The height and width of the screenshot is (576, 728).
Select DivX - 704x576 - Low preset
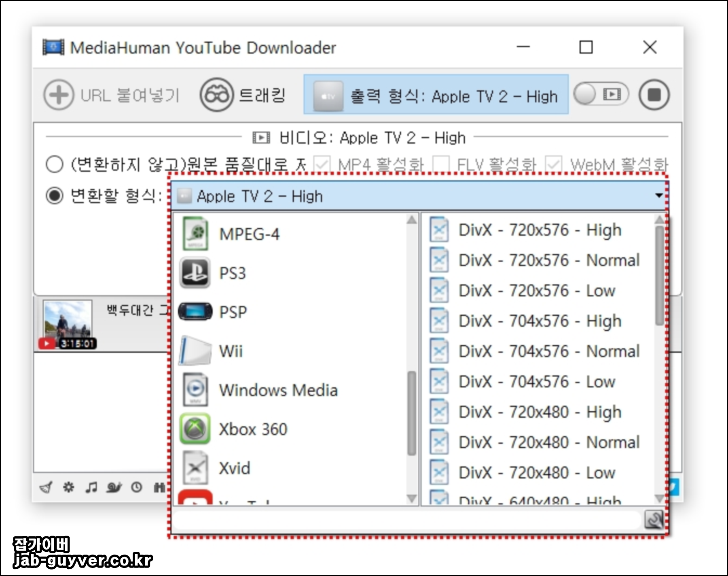[x=538, y=382]
